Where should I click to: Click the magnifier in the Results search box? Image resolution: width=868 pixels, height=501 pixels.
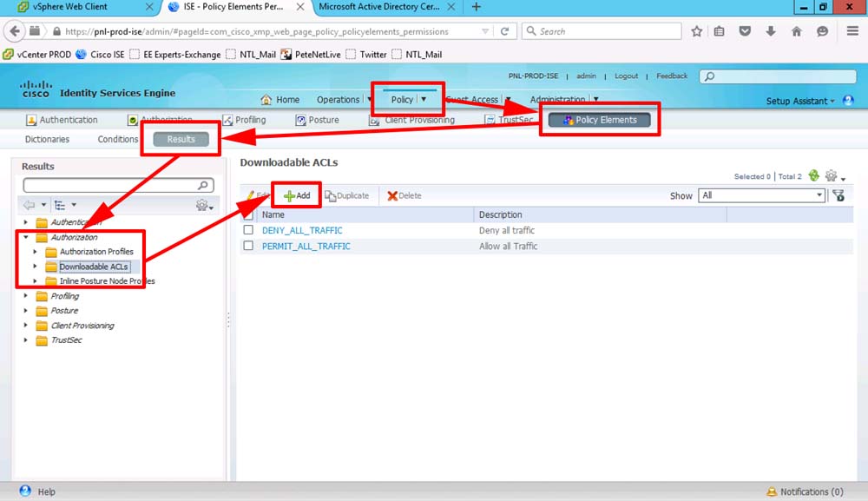click(203, 185)
